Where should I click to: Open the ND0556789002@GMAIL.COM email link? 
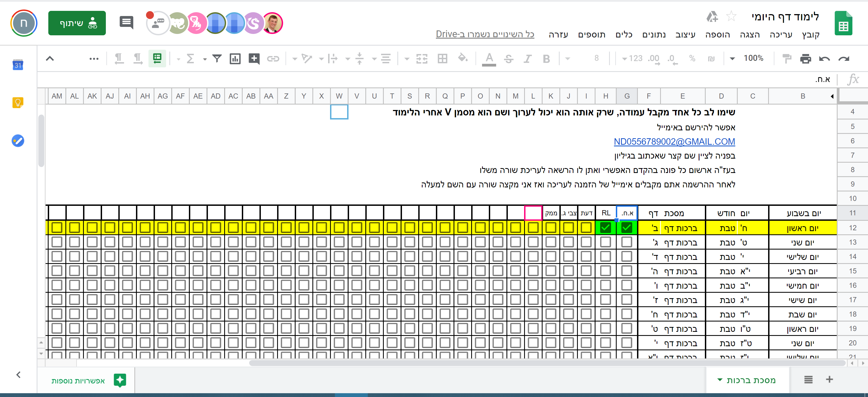coord(674,141)
